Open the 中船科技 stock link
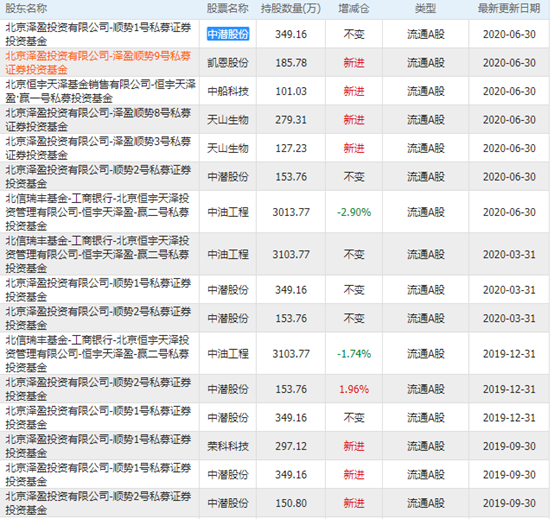This screenshot has width=554, height=519. [228, 91]
